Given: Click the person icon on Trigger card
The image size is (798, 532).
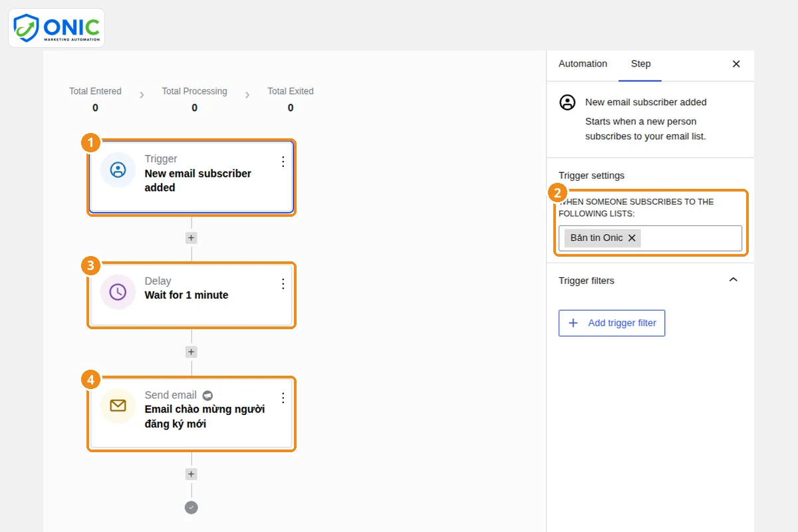Looking at the screenshot, I should [x=118, y=170].
